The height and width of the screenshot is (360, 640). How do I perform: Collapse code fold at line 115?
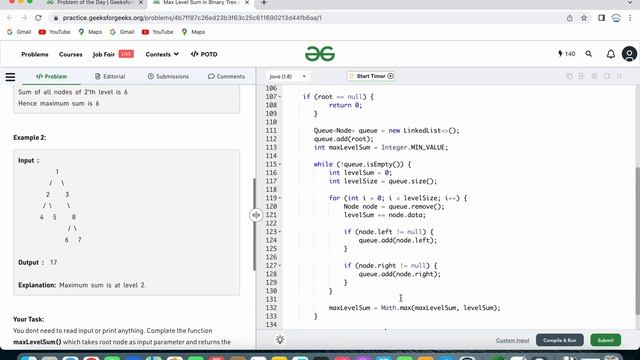coord(280,164)
